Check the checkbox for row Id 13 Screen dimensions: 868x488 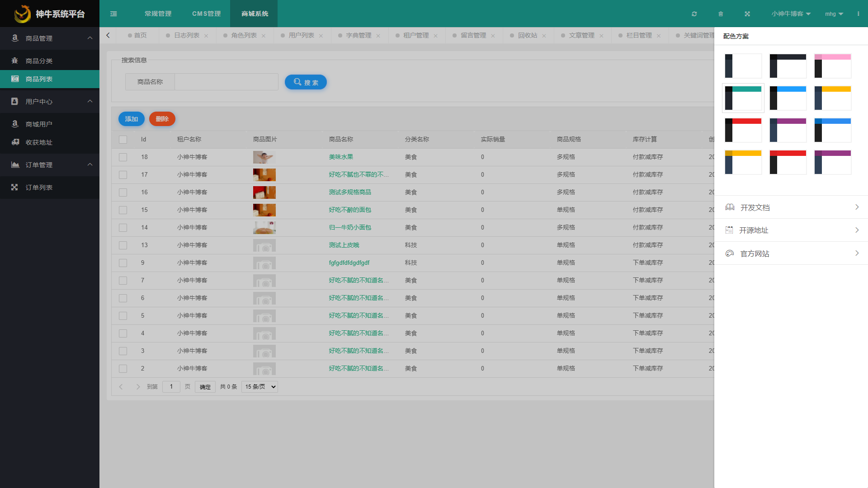[123, 245]
